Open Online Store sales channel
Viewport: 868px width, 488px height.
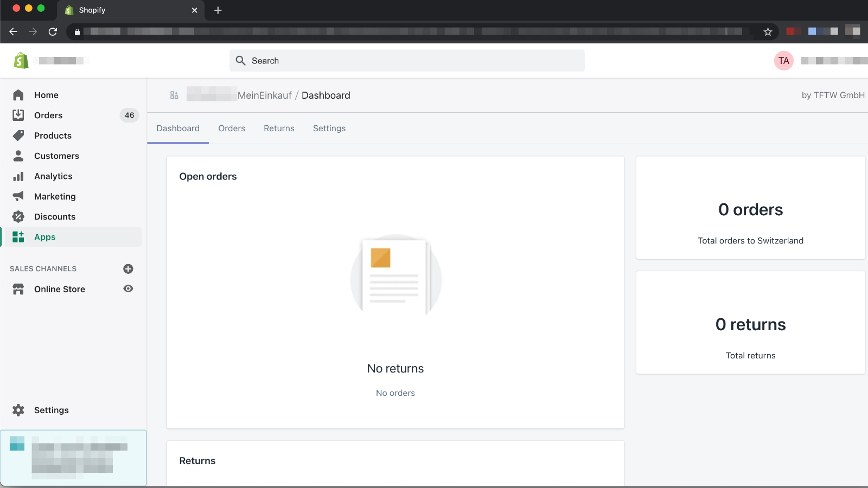coord(60,290)
